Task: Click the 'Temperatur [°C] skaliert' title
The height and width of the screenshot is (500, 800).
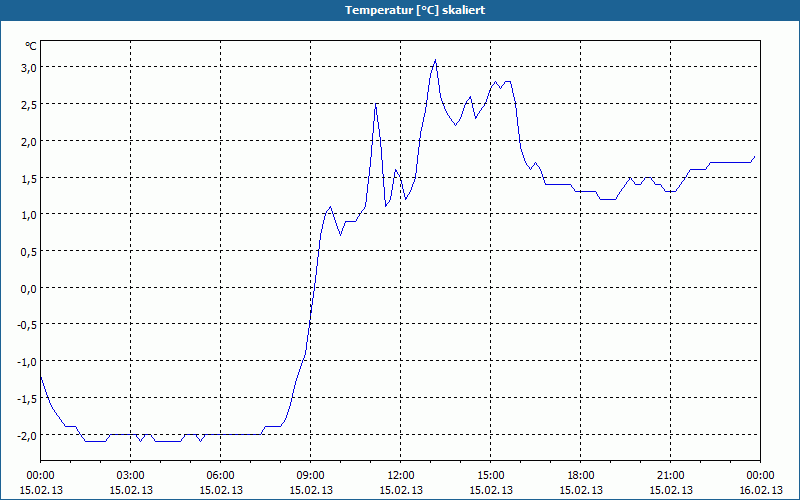Action: (415, 10)
